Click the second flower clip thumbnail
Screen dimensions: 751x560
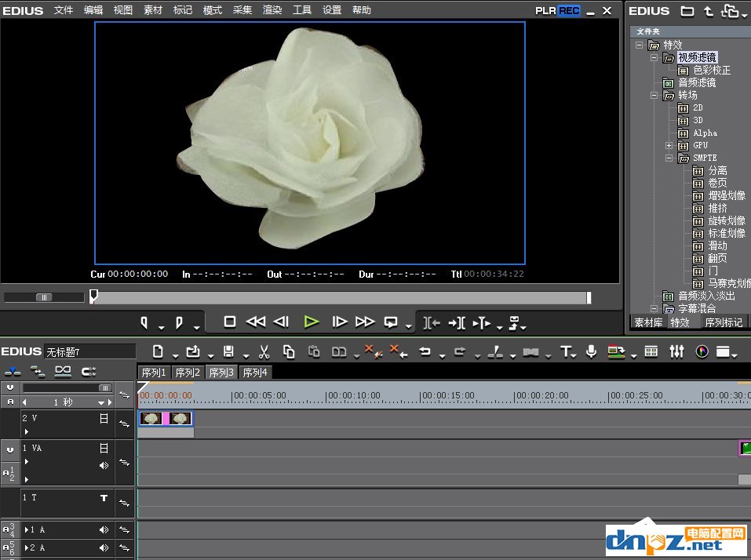click(x=180, y=419)
